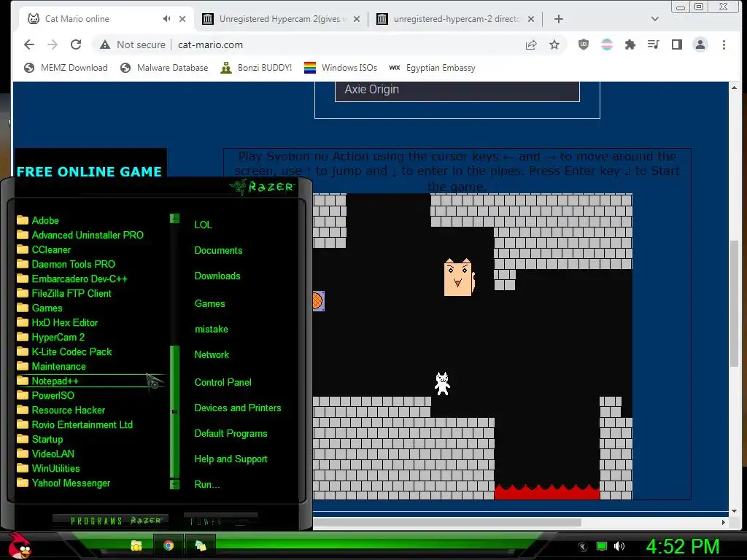Open mistake entry in Start menu
This screenshot has height=560, width=747.
point(211,329)
